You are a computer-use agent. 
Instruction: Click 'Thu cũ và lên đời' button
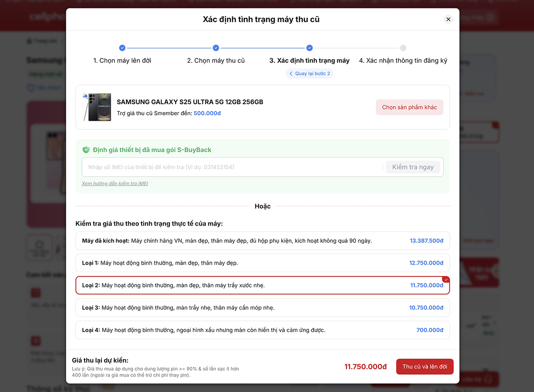click(x=425, y=367)
